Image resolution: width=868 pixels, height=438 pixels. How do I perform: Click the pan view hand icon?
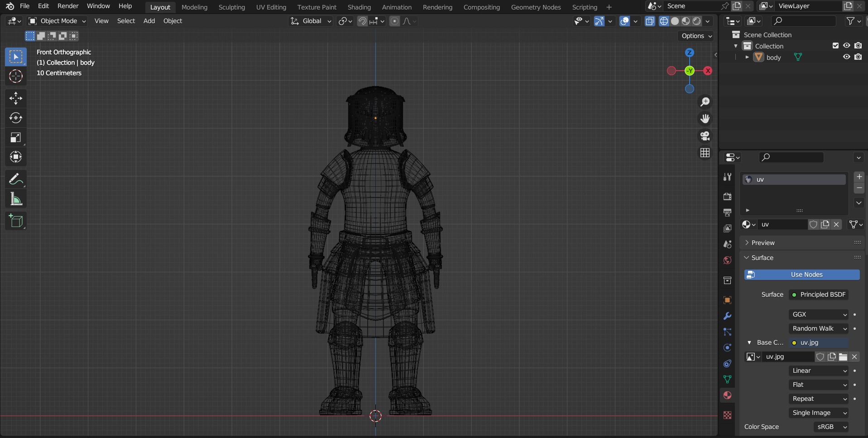click(705, 119)
